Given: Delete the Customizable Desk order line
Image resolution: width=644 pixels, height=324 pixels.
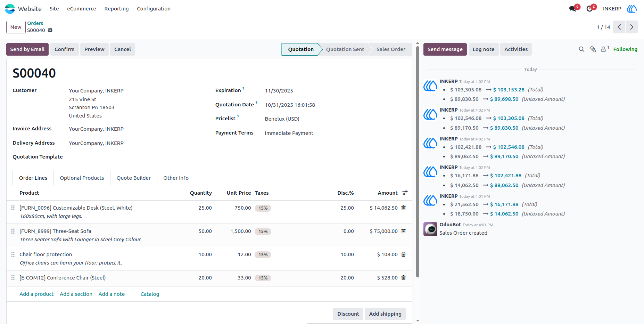Looking at the screenshot, I should click(404, 208).
